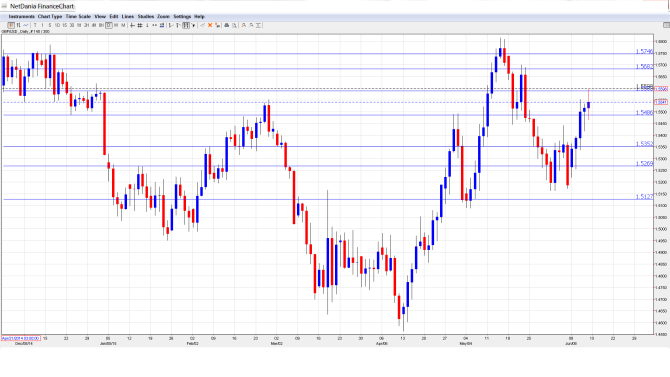This screenshot has width=670, height=377.
Task: Click the icon at top-right corner of chart
Action: pyautogui.click(x=666, y=25)
